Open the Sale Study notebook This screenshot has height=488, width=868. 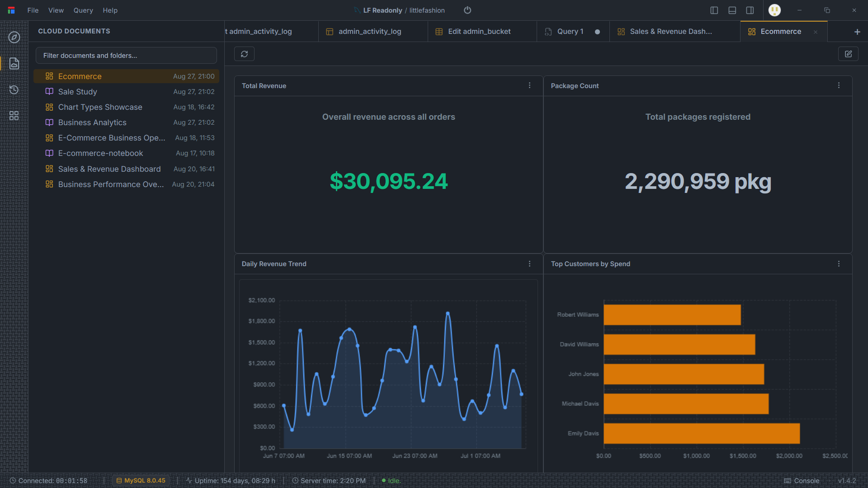[126, 92]
